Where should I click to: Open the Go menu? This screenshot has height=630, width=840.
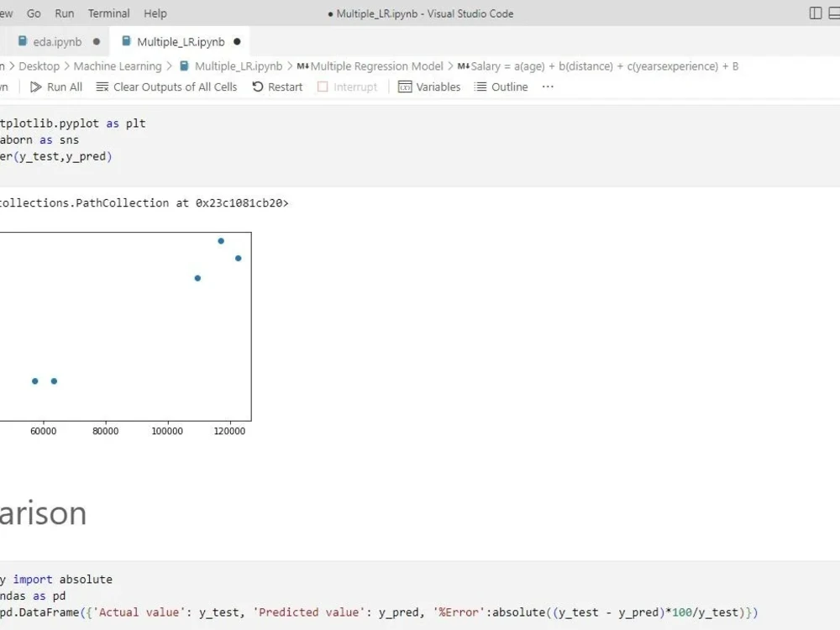[x=34, y=13]
